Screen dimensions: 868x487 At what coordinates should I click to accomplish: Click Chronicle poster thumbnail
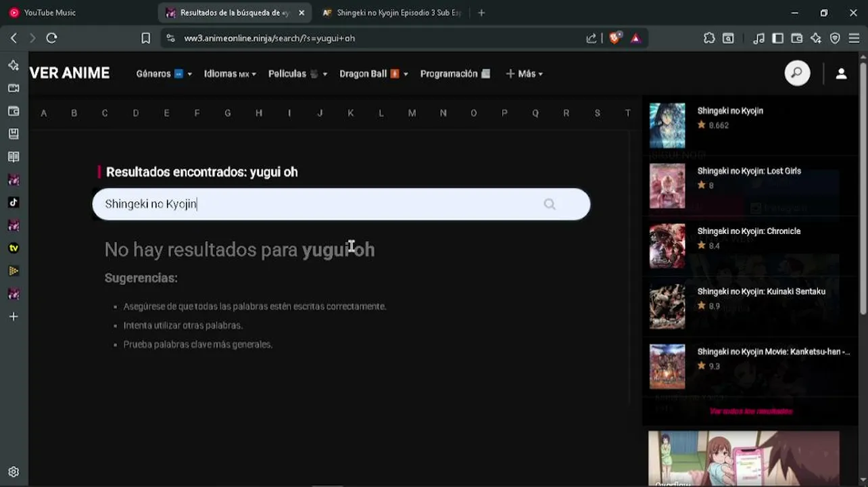click(667, 246)
